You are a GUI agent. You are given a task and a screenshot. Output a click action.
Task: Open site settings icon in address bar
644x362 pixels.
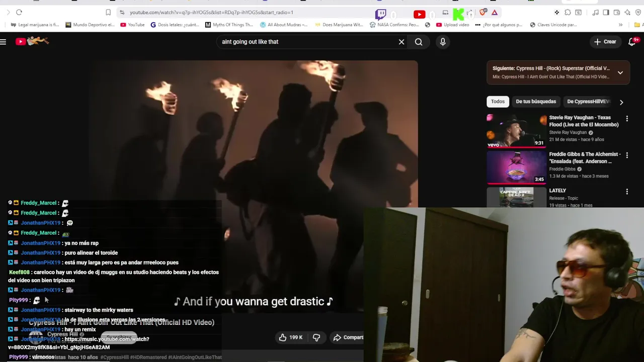(122, 12)
